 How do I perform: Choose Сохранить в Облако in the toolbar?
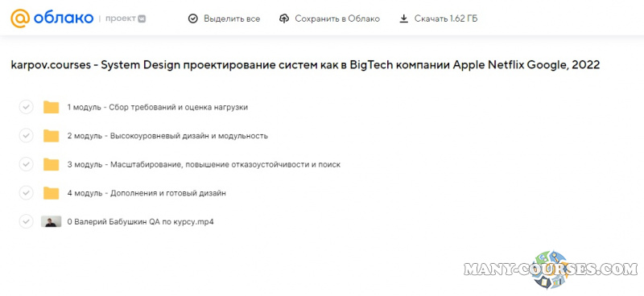[x=329, y=18]
